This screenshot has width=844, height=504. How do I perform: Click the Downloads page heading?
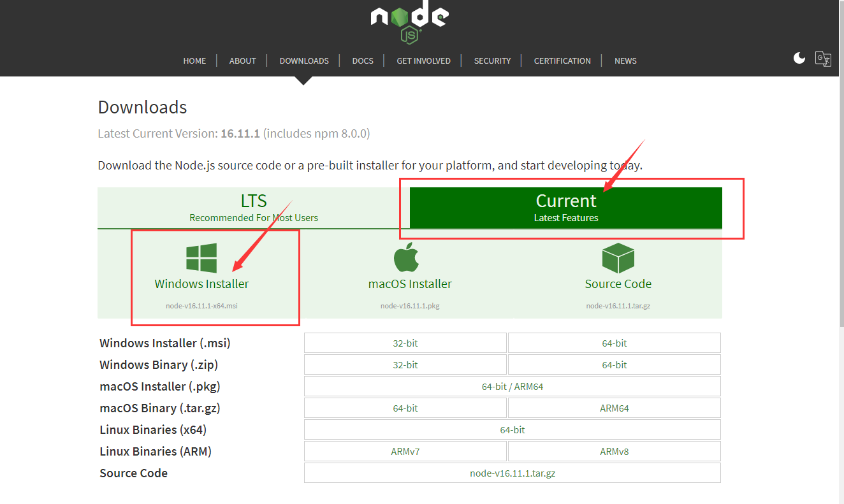(142, 107)
